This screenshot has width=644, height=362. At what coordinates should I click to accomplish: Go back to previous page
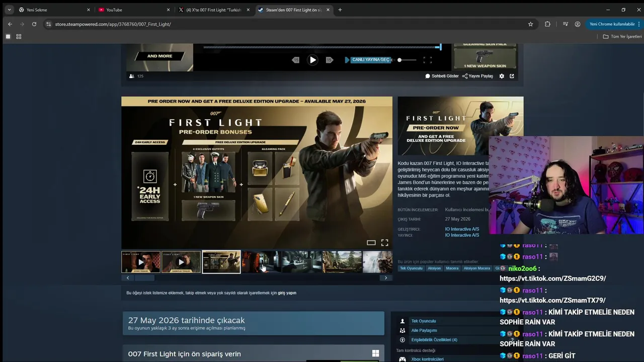tap(10, 24)
